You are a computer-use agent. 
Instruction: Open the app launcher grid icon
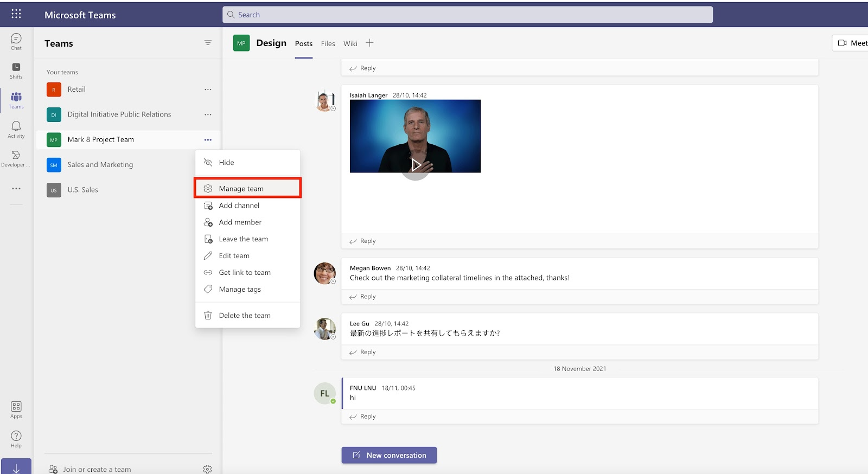(x=16, y=14)
